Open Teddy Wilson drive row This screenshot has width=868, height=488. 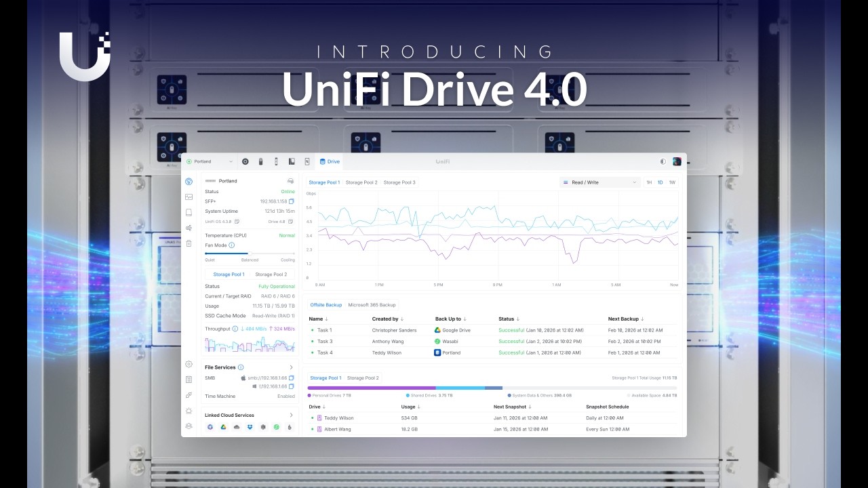(x=493, y=418)
